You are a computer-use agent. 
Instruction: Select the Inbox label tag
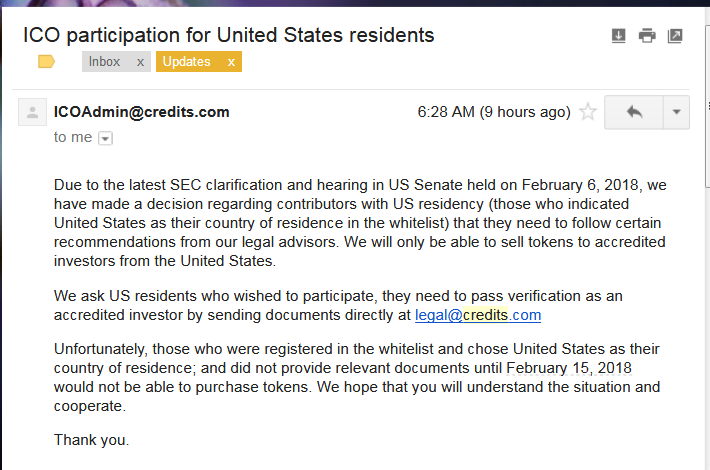tap(104, 62)
